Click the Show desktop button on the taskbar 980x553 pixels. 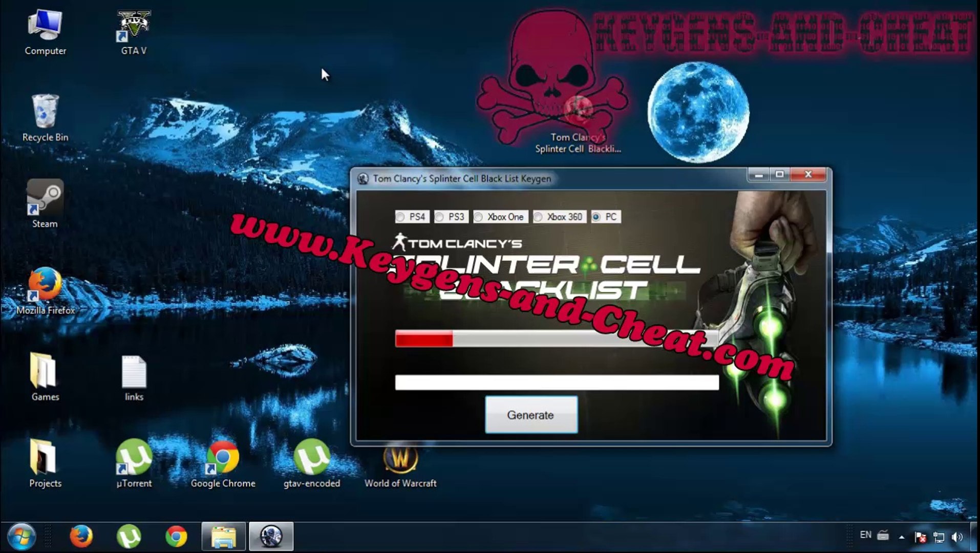click(975, 537)
